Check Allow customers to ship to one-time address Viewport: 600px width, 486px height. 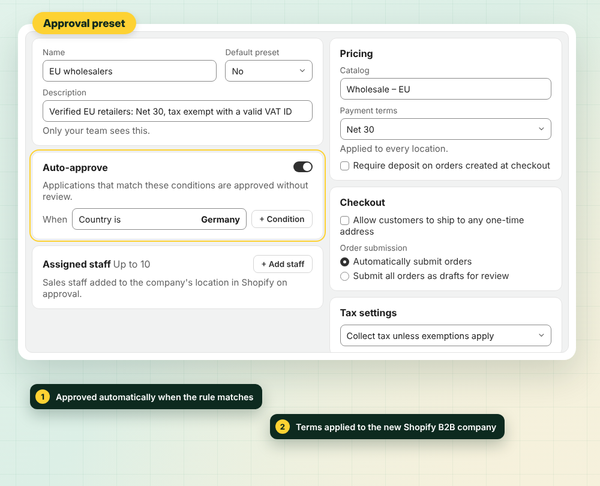(x=344, y=220)
